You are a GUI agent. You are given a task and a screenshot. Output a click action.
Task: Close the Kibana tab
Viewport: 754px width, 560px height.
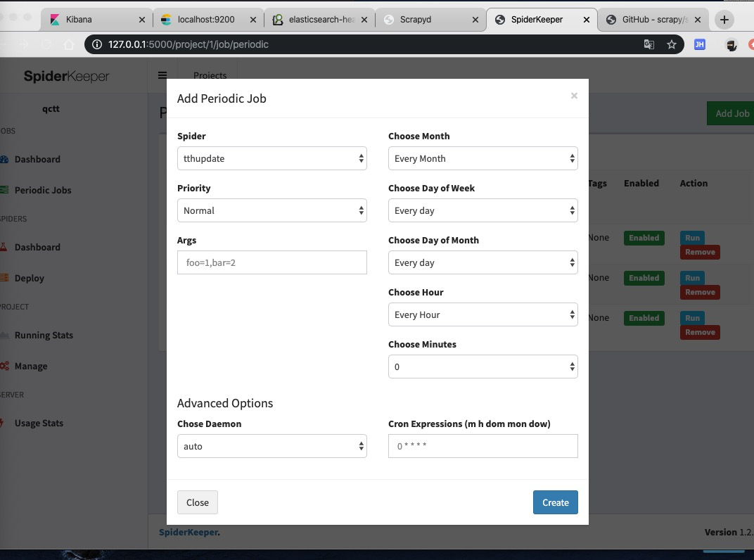(x=142, y=20)
